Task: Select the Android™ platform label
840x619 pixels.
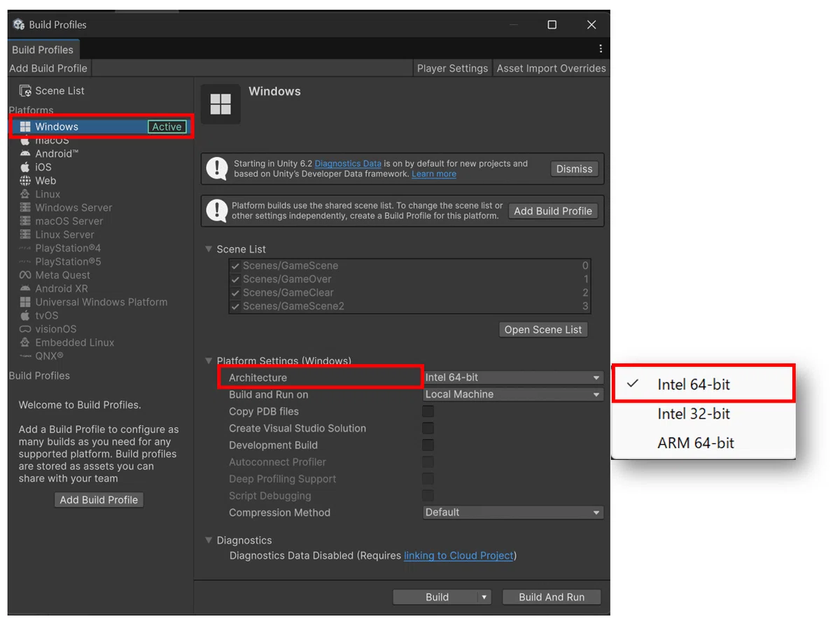Action: [57, 153]
